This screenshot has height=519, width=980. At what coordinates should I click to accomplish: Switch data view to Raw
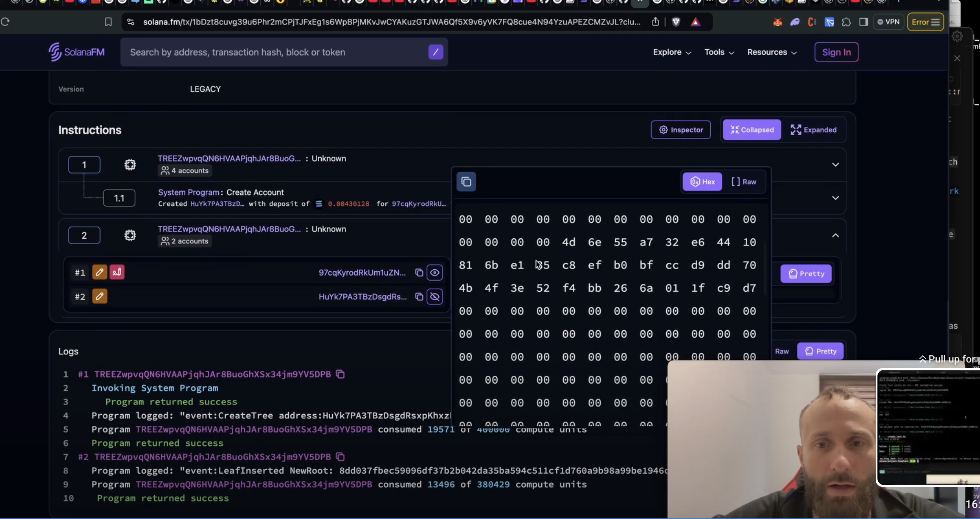click(744, 182)
